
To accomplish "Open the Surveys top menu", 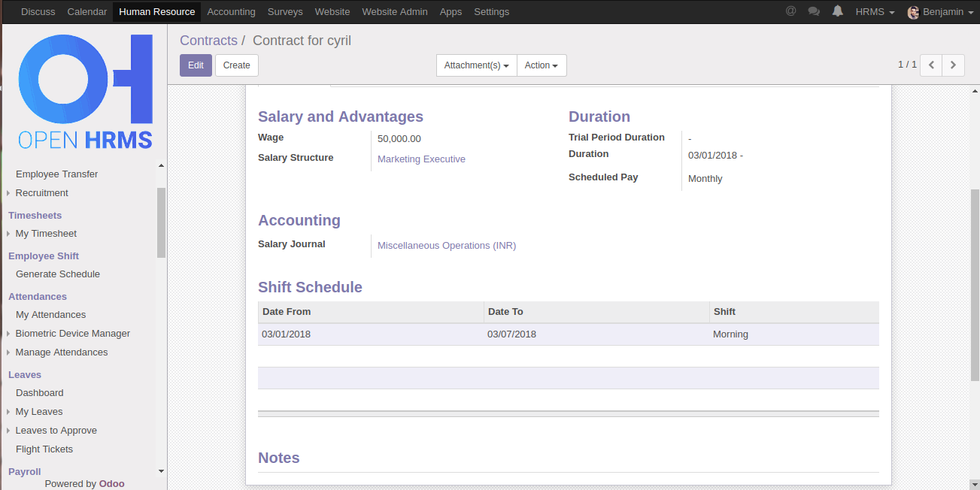I will [285, 12].
